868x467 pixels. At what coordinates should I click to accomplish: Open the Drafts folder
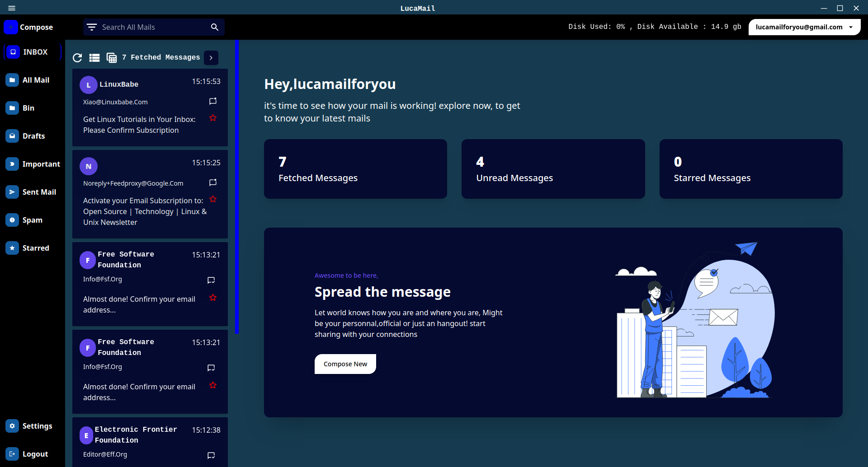pos(33,136)
